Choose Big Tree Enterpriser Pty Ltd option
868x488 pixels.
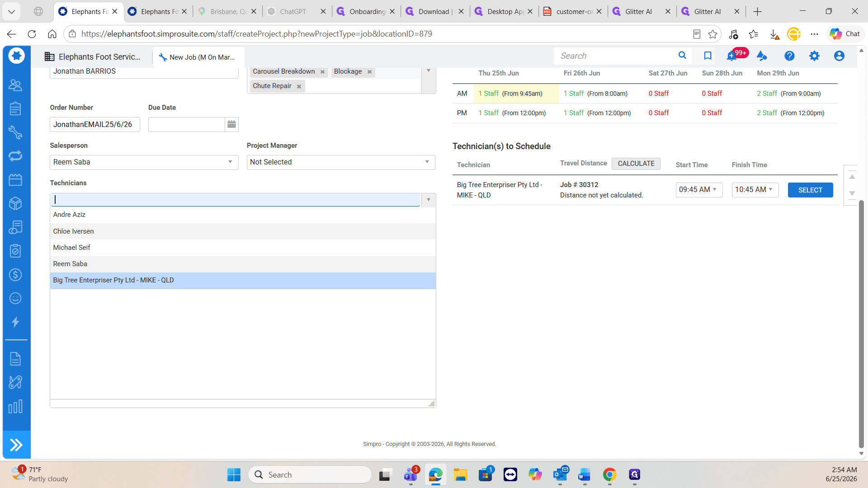tap(243, 280)
